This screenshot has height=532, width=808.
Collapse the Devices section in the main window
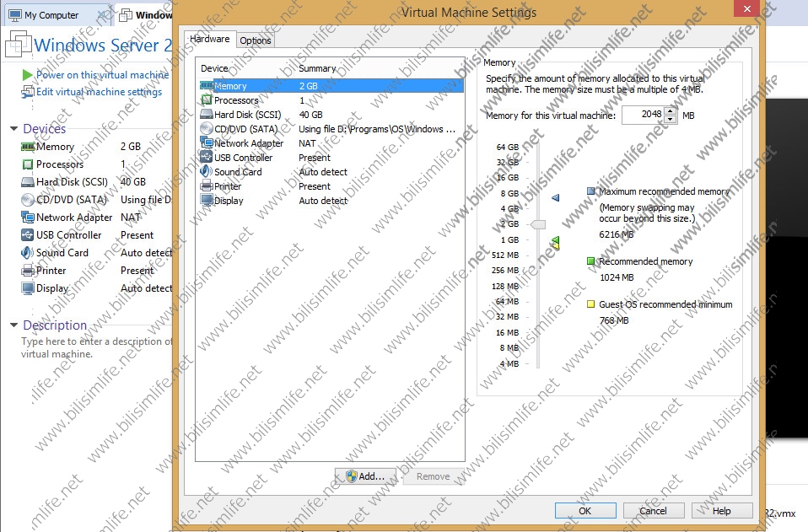coord(13,129)
